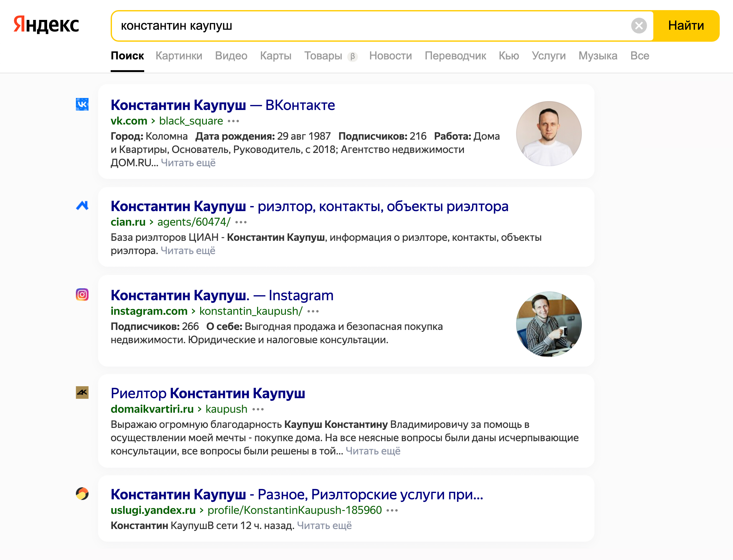
Task: Click the agents/60474/ URL path
Action: pyautogui.click(x=194, y=222)
